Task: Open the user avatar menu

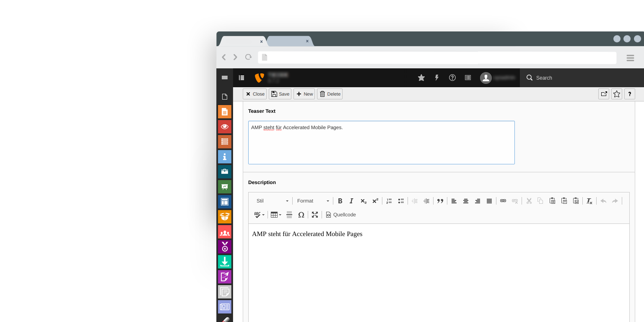Action: pos(498,78)
